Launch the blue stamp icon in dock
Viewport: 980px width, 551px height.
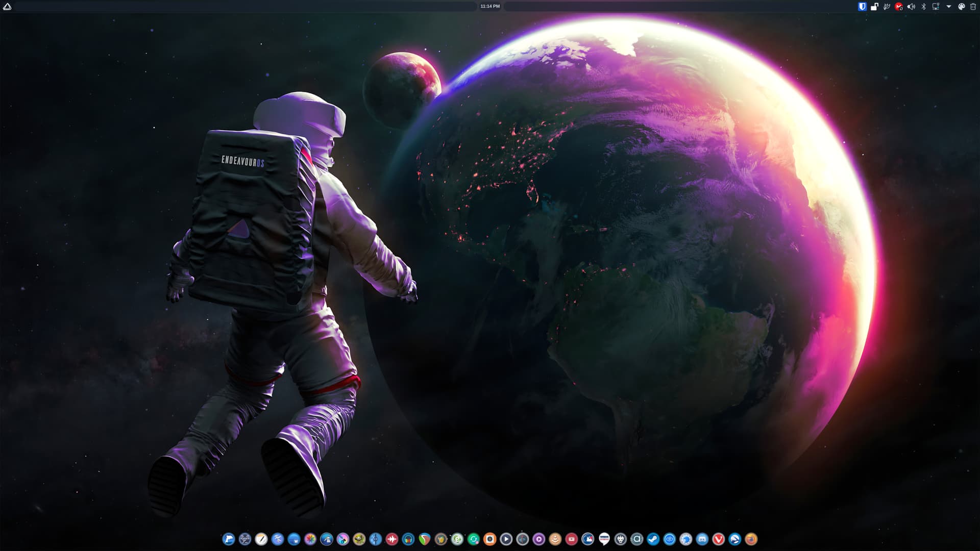coord(327,539)
